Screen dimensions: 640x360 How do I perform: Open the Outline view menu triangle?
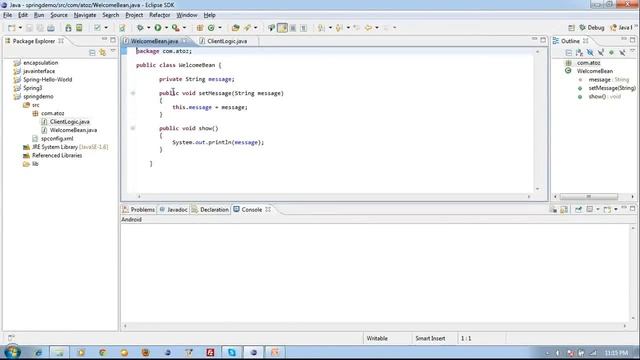pos(632,51)
